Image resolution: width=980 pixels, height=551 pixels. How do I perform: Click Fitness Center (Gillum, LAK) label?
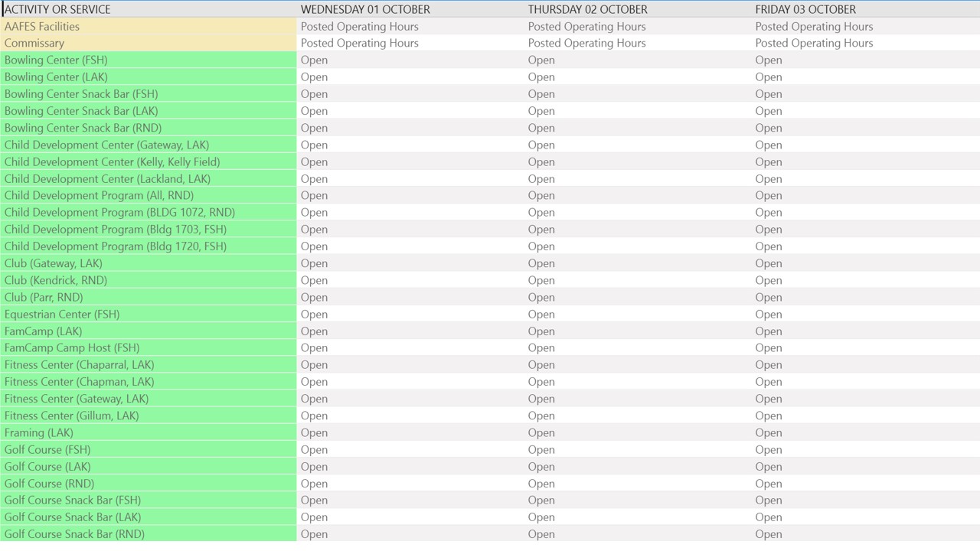(x=72, y=416)
